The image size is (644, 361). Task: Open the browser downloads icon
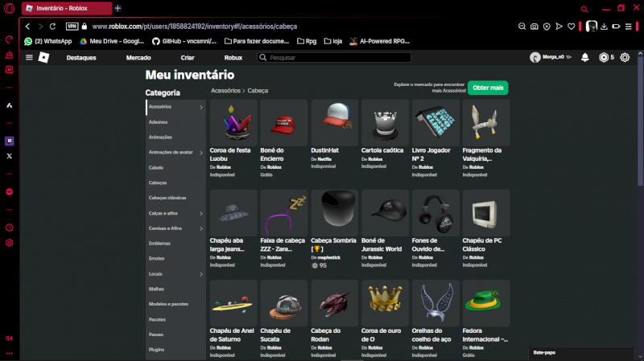click(604, 27)
